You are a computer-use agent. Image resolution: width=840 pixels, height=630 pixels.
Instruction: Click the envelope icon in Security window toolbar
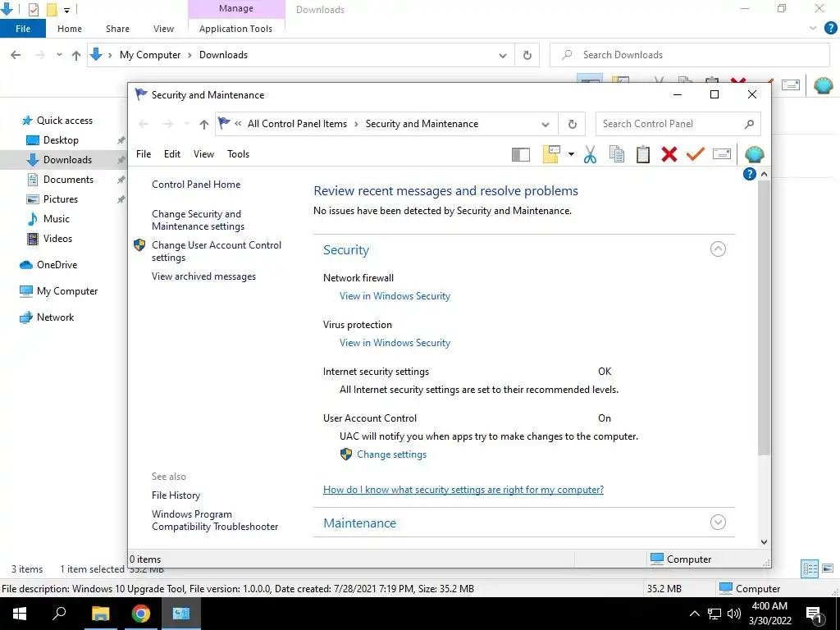point(722,154)
